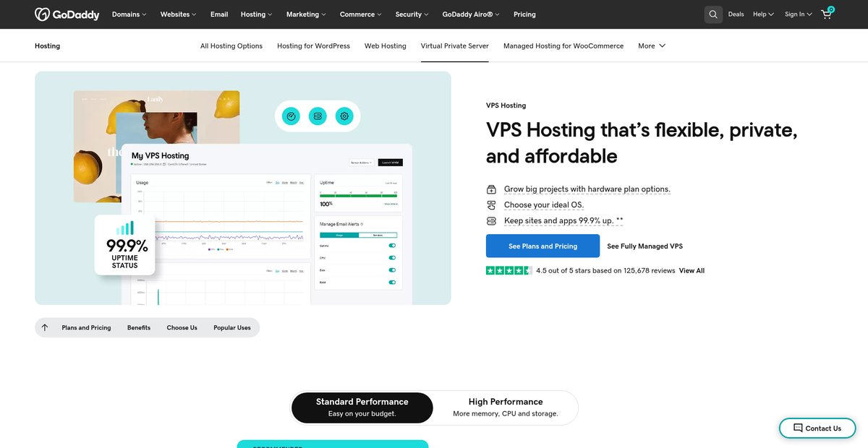
Task: Expand the Commerce menu
Action: tap(361, 14)
